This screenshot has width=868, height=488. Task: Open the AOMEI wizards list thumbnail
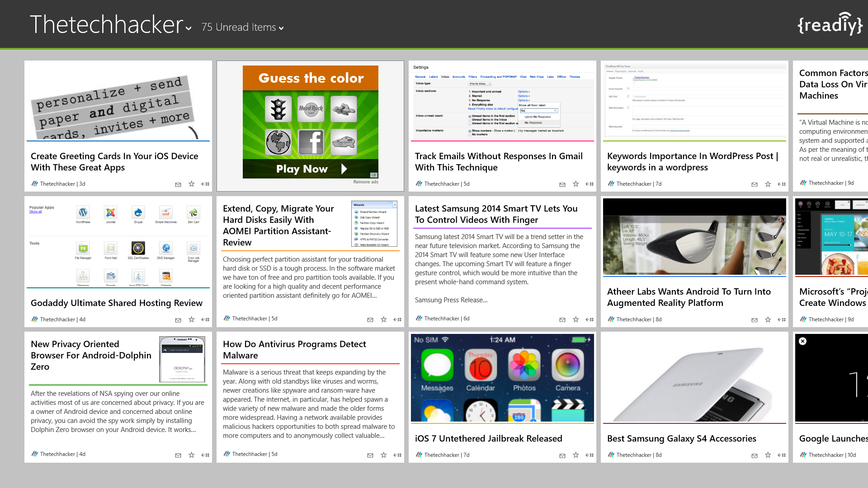point(374,224)
